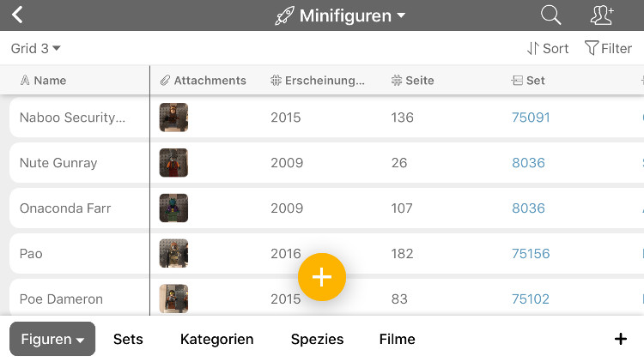
Task: Open the Filter options
Action: tap(608, 49)
